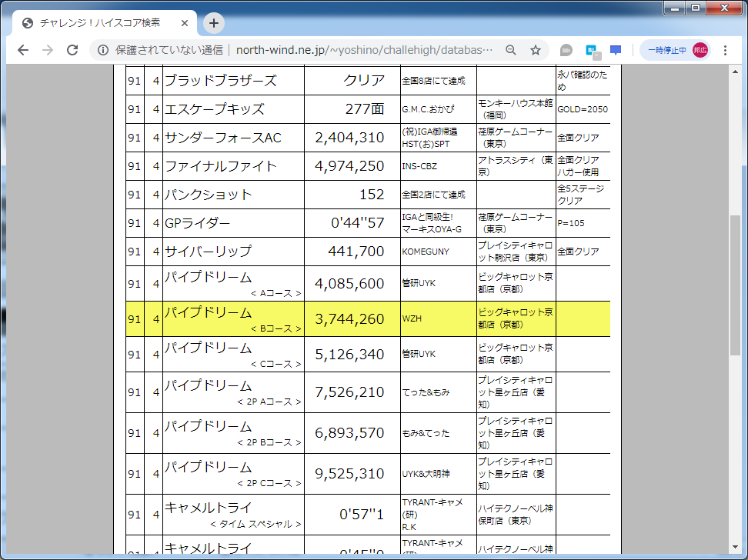Click the blue speech-bubble extension icon
Screen dimensions: 748x560
[615, 49]
